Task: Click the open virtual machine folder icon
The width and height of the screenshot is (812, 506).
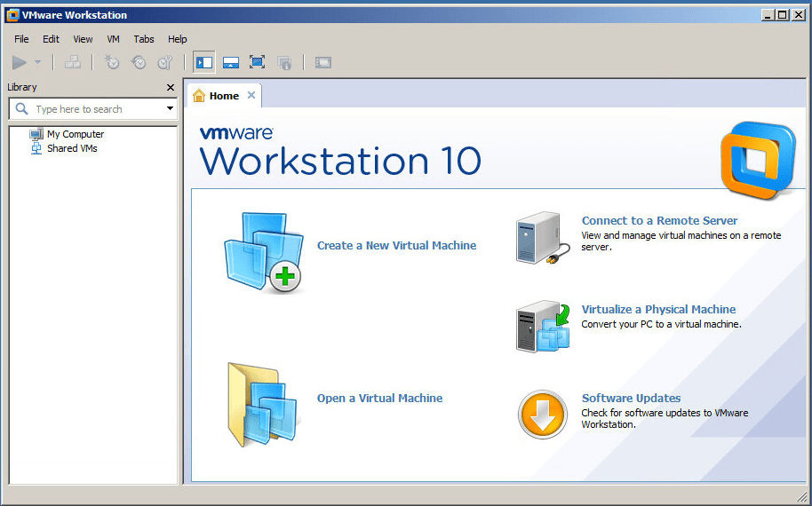Action: [x=263, y=405]
